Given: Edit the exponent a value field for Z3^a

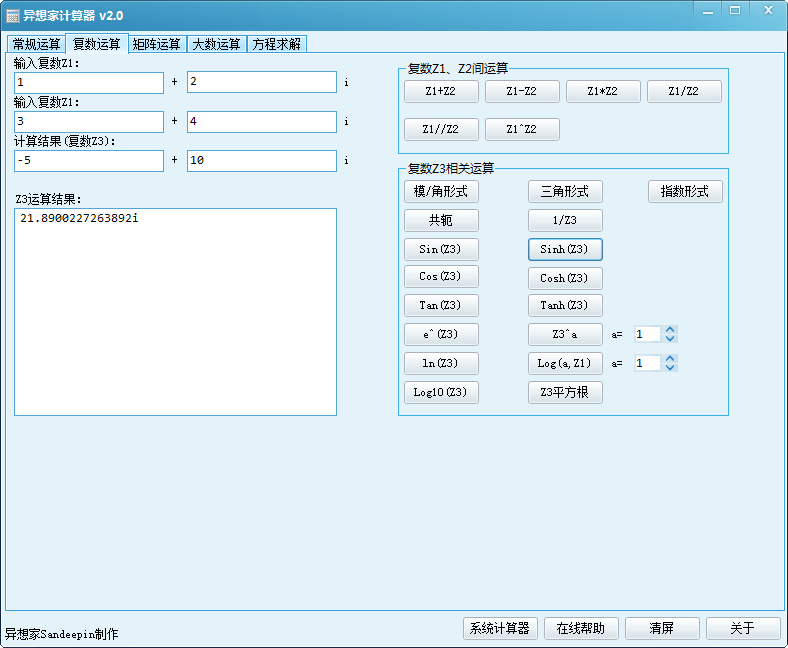Looking at the screenshot, I should (647, 334).
